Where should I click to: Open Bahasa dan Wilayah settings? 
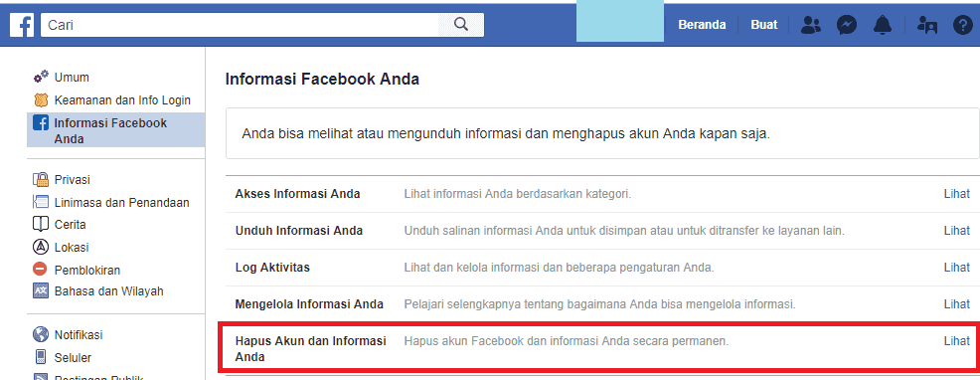[108, 291]
